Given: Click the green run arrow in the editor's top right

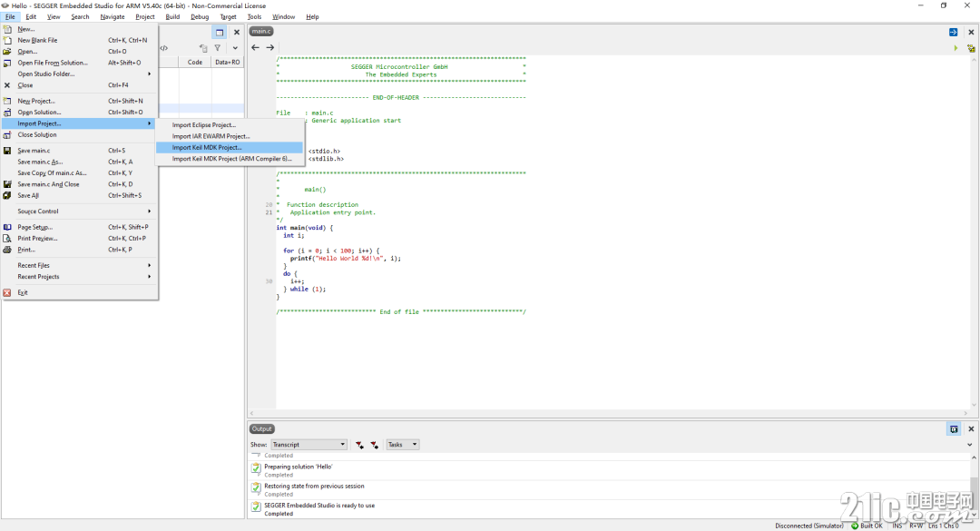Looking at the screenshot, I should coord(955,48).
